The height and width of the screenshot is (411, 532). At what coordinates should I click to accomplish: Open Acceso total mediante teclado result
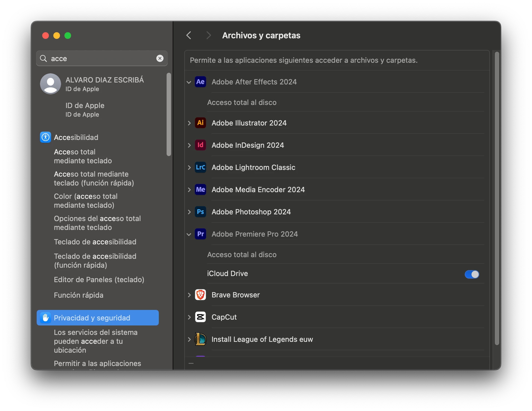(83, 156)
